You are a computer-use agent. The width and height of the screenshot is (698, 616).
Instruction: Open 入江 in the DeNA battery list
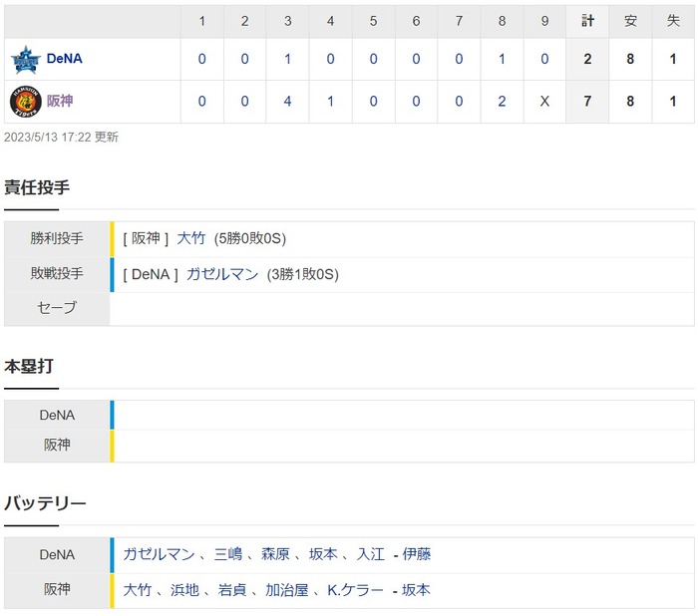pos(370,554)
